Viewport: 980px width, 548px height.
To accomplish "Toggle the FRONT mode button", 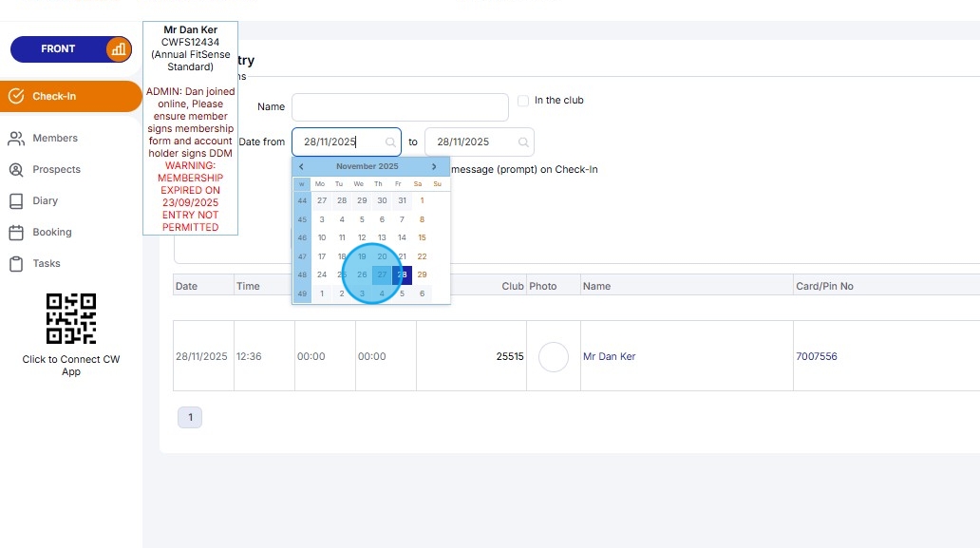I will point(70,49).
